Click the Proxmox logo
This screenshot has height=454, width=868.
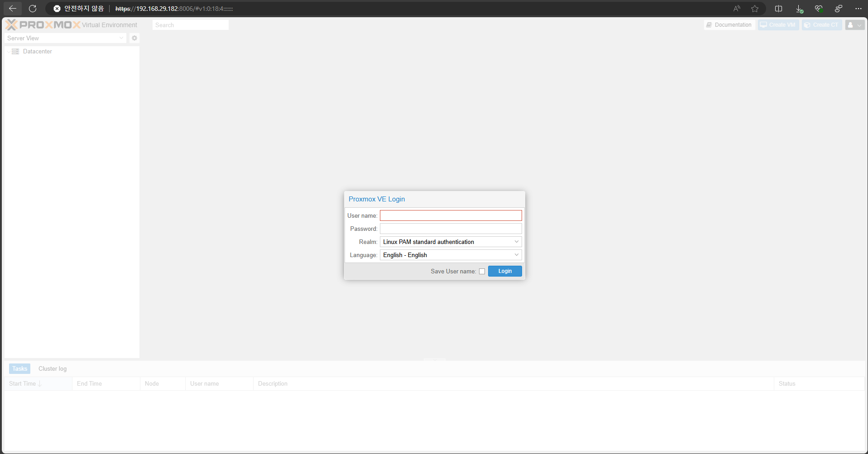(43, 25)
